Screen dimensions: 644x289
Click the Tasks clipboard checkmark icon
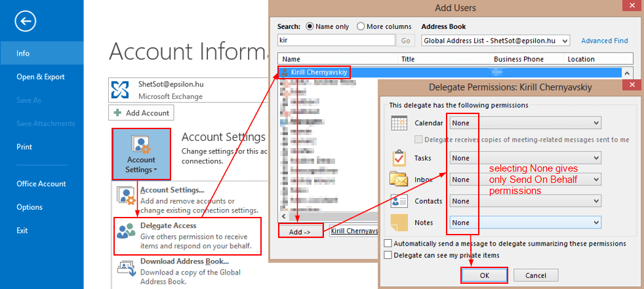[399, 158]
